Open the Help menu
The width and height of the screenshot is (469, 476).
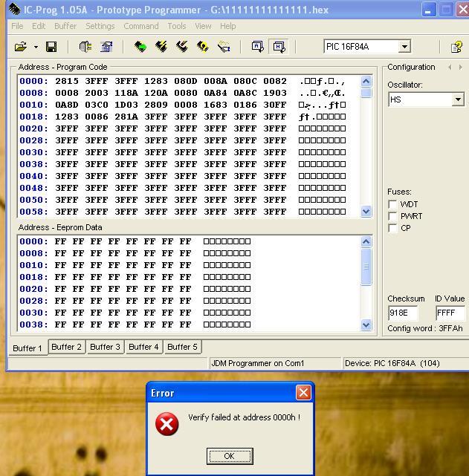pyautogui.click(x=228, y=26)
